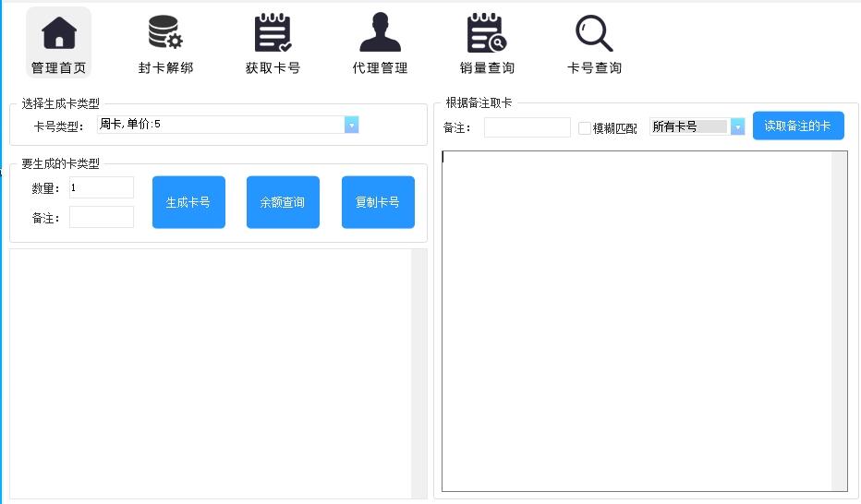Viewport: 861px width, 504px height.
Task: Click the 读取备注的卡 button
Action: [798, 126]
